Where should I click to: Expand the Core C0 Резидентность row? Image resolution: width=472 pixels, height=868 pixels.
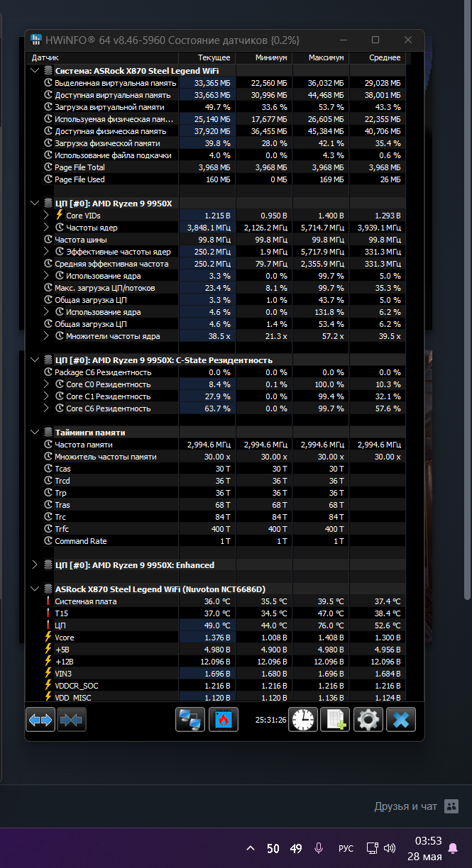47,384
